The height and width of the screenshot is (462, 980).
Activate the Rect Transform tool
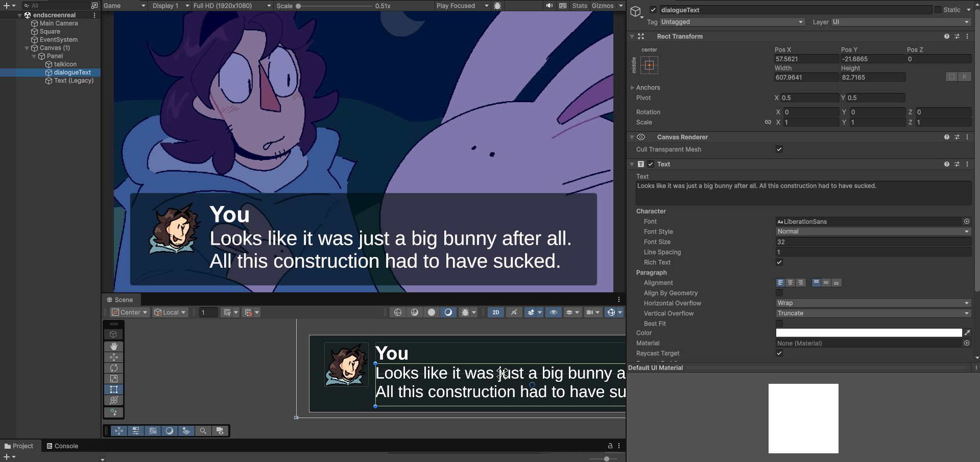(x=113, y=389)
